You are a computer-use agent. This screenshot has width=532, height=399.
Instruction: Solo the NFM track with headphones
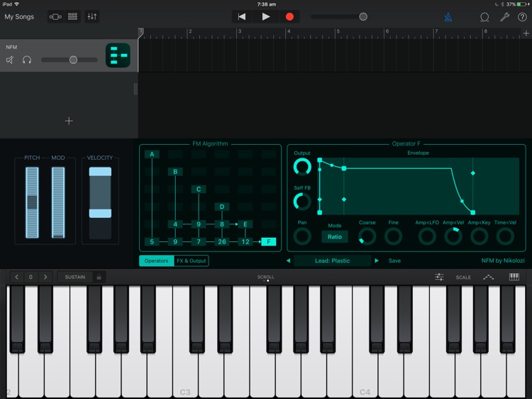click(27, 60)
